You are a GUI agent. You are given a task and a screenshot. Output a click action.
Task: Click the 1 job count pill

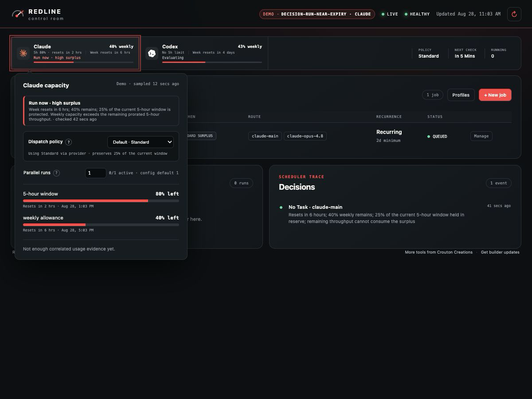[433, 95]
